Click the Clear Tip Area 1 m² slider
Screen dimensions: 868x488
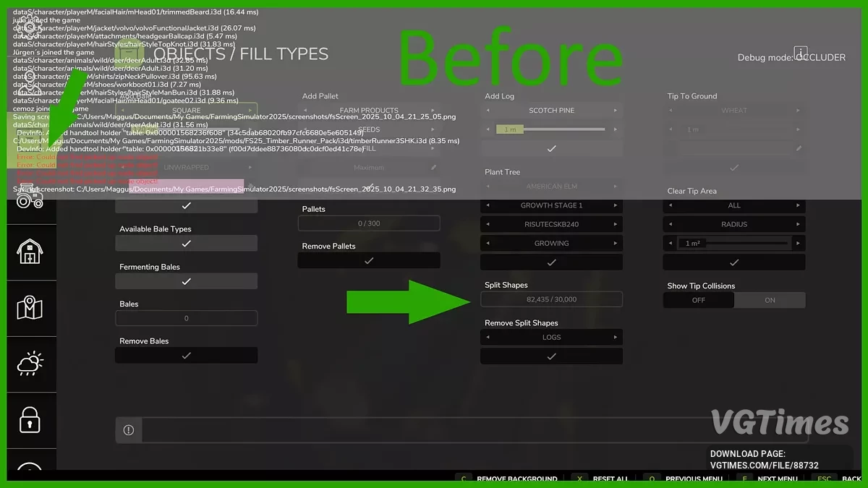[734, 244]
